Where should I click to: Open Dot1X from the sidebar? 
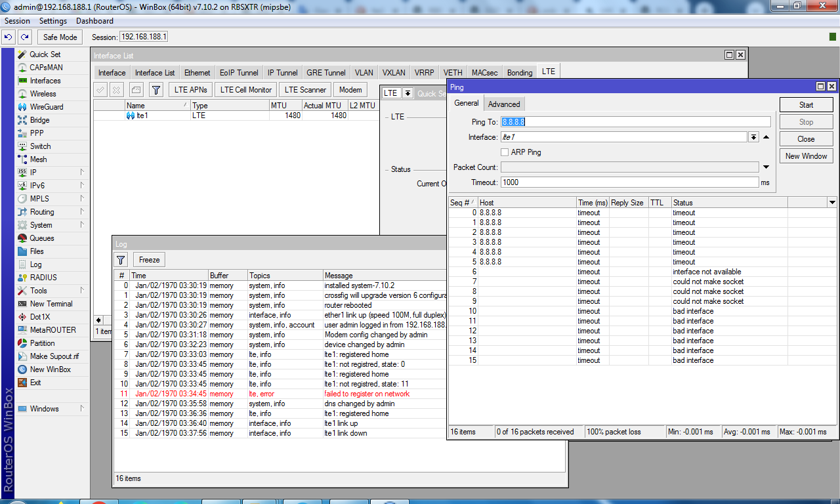click(40, 317)
